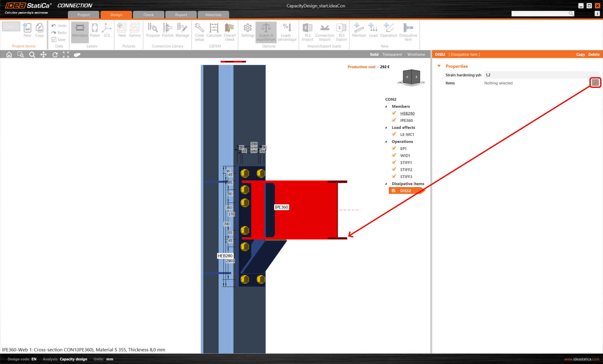Uncheck the STIFF2 operation
603x364 pixels.
click(x=394, y=169)
